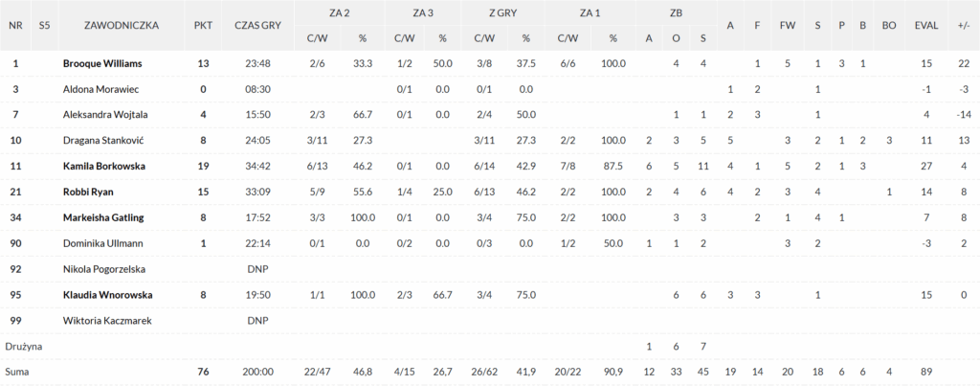Viewport: 980px width, 386px height.
Task: Click the +/- column header
Action: tap(963, 26)
